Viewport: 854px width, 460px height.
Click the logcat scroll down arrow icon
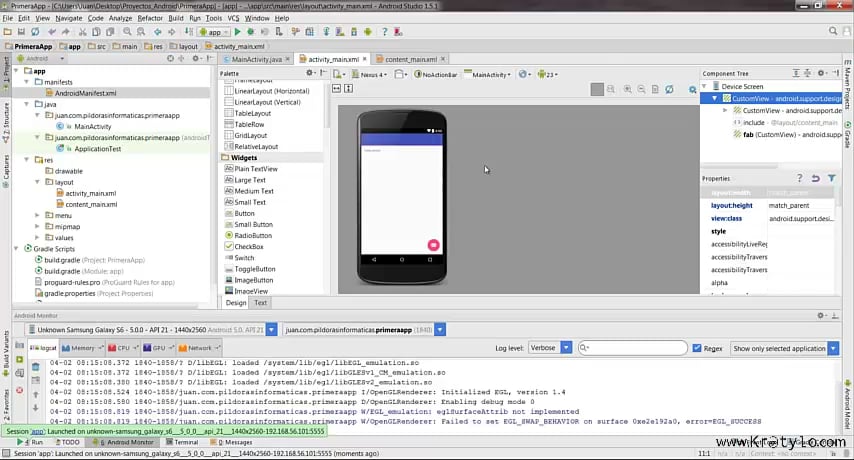pyautogui.click(x=36, y=407)
